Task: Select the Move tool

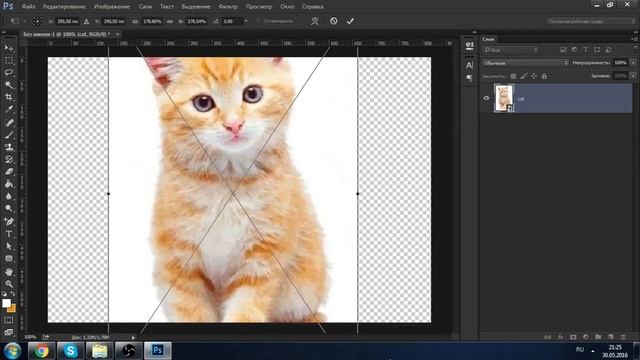Action: click(9, 48)
